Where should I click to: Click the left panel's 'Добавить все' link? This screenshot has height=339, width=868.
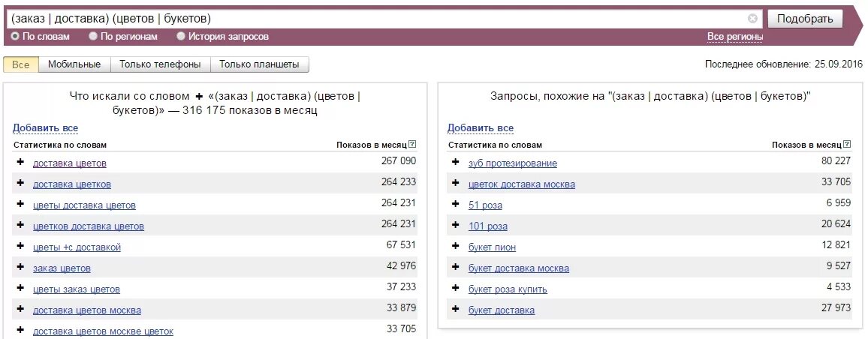[x=45, y=128]
